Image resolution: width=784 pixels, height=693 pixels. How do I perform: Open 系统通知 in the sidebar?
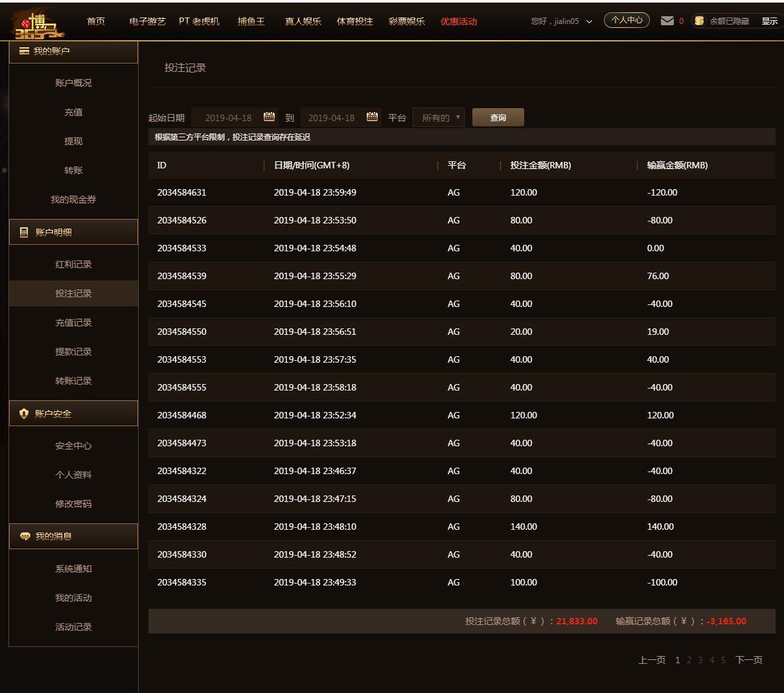(73, 569)
